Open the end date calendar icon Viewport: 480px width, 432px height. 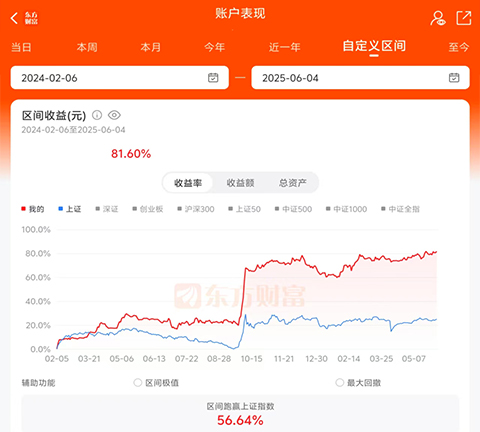coord(454,78)
